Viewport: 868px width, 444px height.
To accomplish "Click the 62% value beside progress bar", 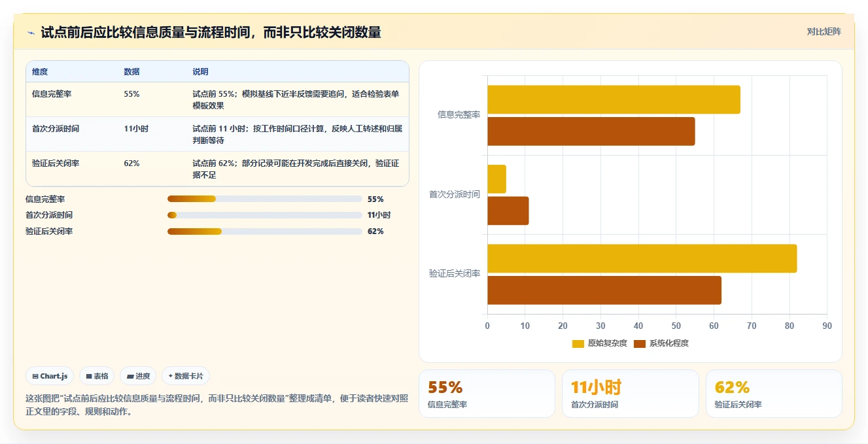I will tap(375, 231).
